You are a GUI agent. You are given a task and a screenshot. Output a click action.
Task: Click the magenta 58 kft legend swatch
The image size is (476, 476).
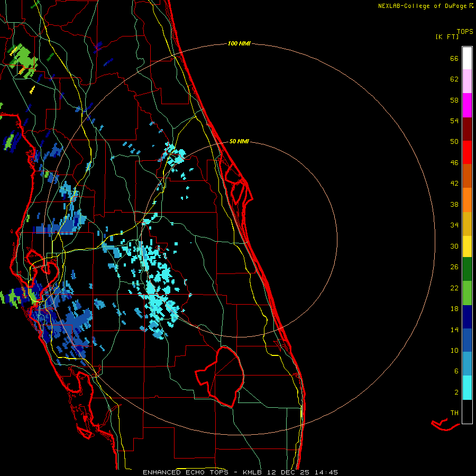click(x=467, y=105)
